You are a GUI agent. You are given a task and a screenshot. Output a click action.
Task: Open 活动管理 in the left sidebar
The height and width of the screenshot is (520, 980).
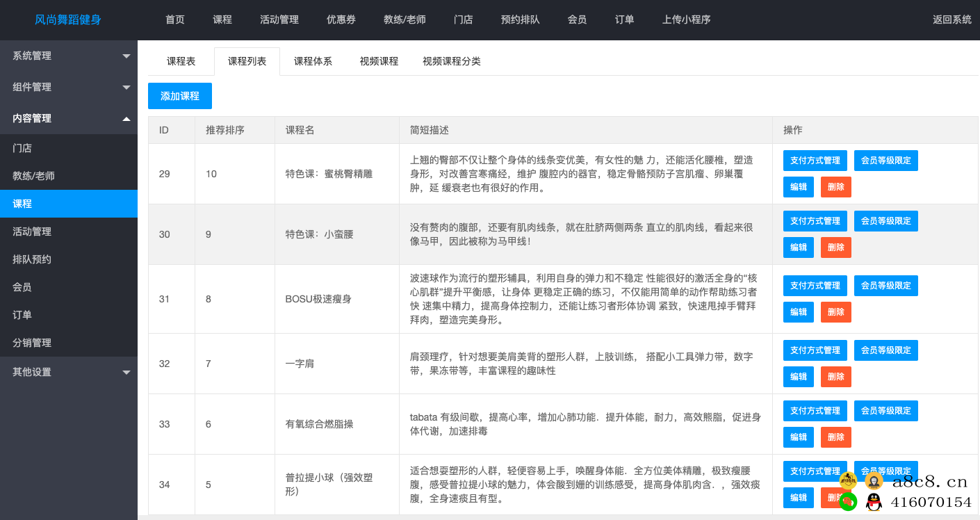(68, 231)
